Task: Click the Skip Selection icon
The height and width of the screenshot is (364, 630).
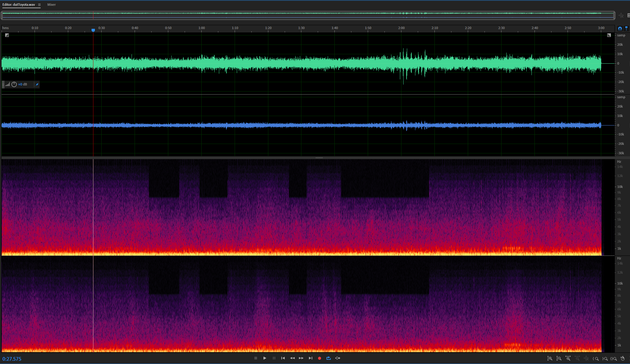Action: 337,358
